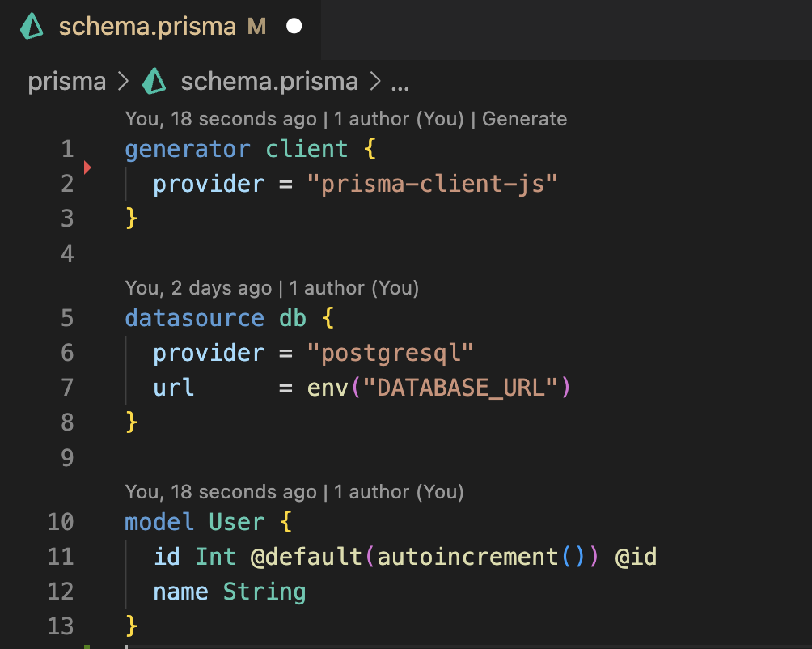Click '1 author (You)' above model User
This screenshot has height=649, width=812.
point(399,492)
